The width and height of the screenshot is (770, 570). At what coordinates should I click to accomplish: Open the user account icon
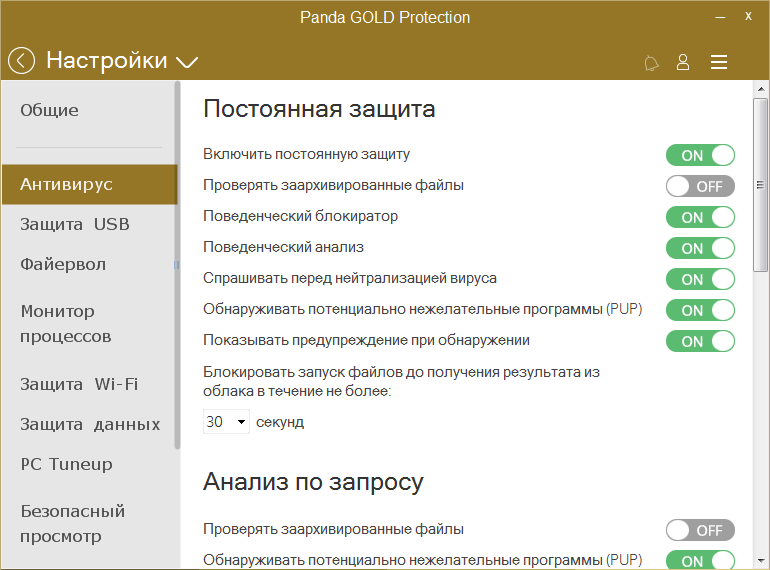pos(683,62)
